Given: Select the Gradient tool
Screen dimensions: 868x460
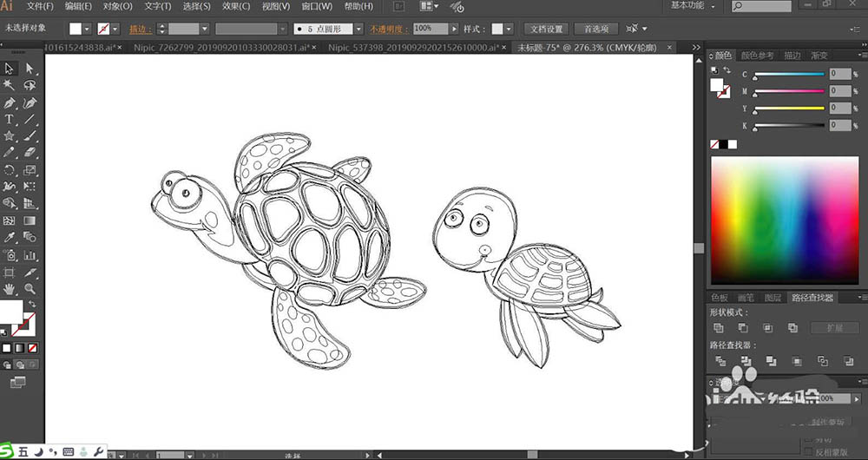Looking at the screenshot, I should pos(30,220).
